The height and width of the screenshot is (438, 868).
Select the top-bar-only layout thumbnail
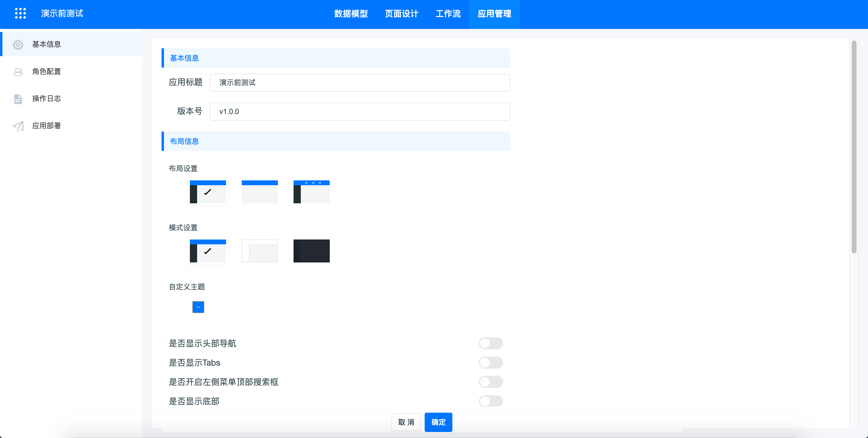point(259,192)
